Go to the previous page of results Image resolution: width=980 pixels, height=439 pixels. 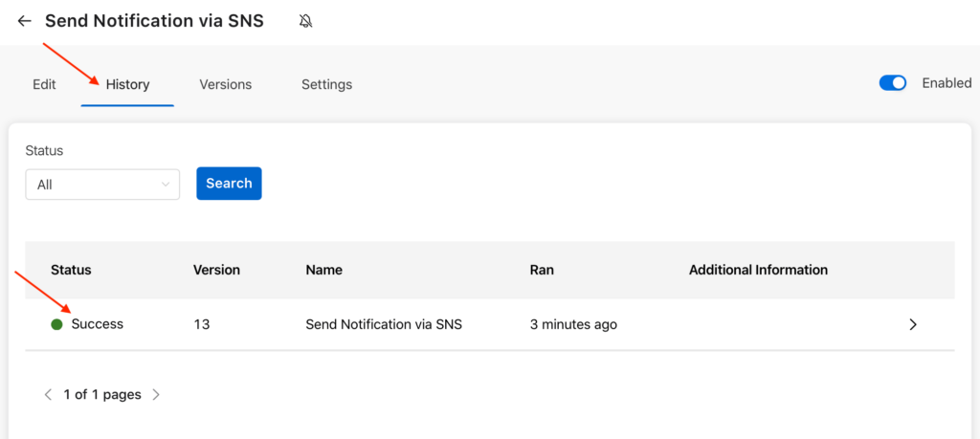click(x=48, y=394)
